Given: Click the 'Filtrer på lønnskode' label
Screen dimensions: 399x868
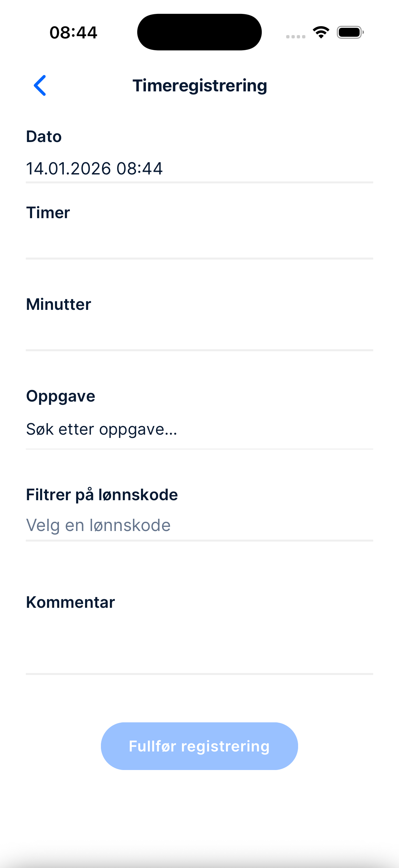Looking at the screenshot, I should click(102, 495).
